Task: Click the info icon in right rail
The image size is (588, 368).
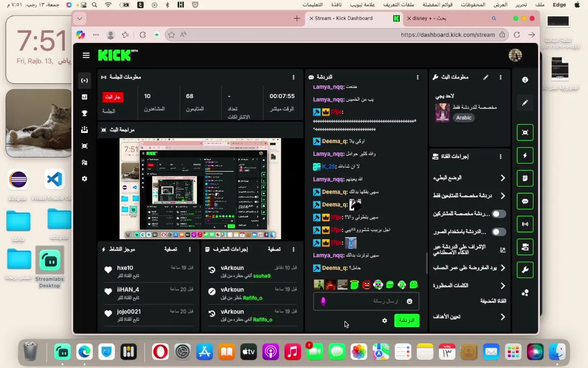Action: tap(525, 80)
